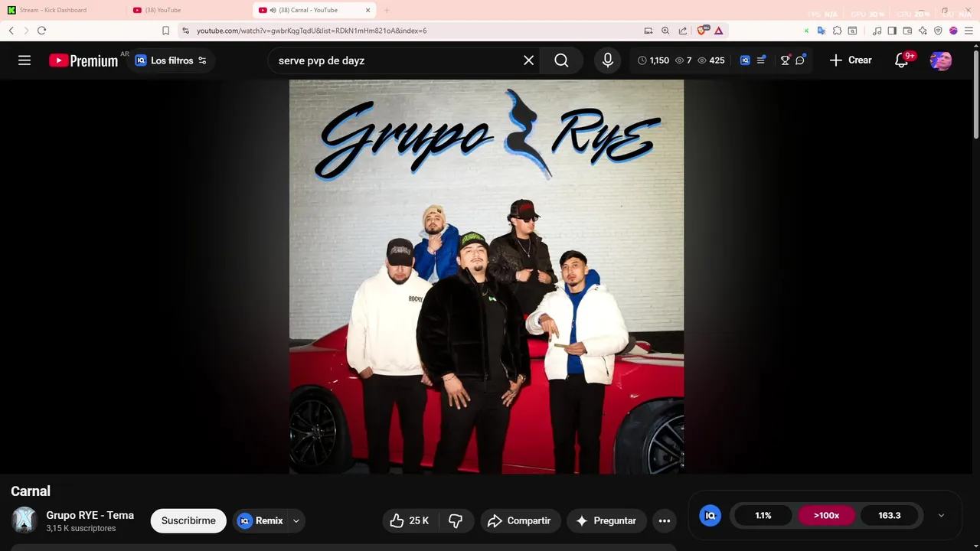Image resolution: width=980 pixels, height=551 pixels.
Task: Zoom page with magnifier in address bar
Action: 665,31
